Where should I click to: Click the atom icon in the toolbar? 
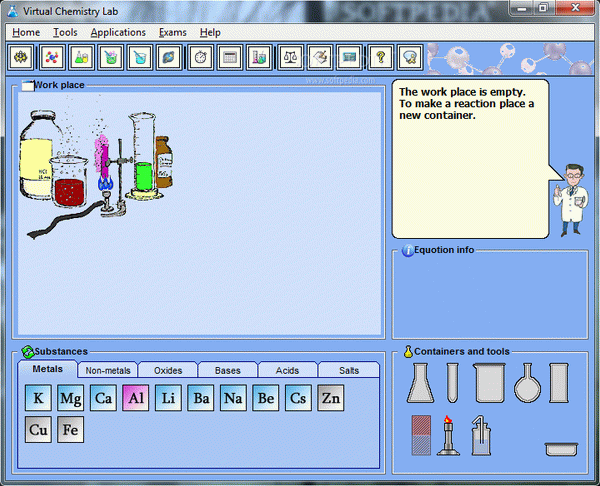[21, 57]
